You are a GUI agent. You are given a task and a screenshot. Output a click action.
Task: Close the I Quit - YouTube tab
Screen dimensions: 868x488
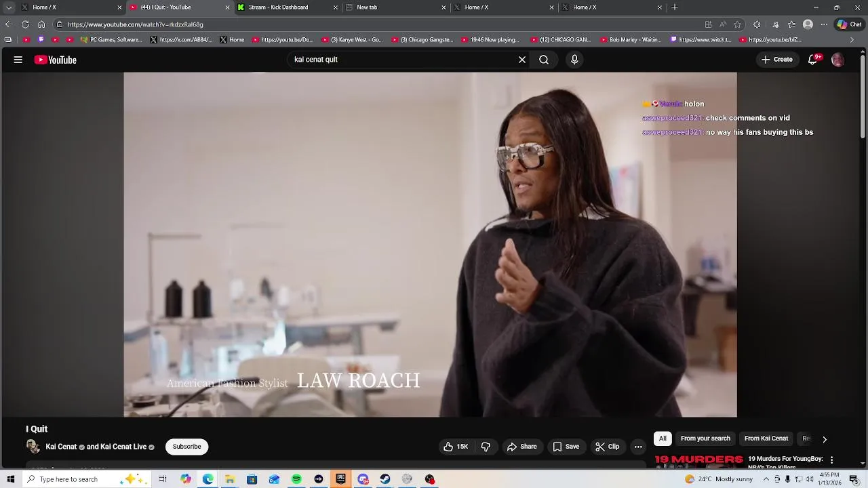pos(227,7)
